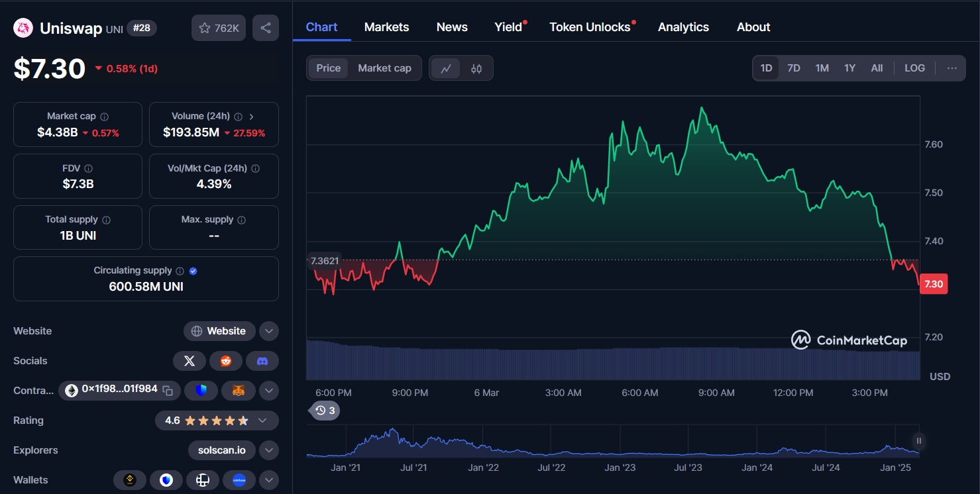Open the solscan.io explorer link
Screen dimensions: 980x494
pos(221,450)
